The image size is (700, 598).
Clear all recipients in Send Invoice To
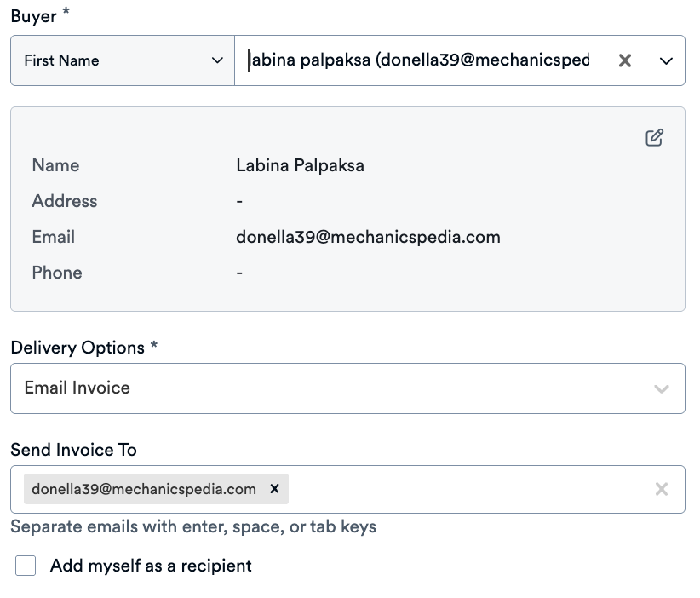coord(661,489)
